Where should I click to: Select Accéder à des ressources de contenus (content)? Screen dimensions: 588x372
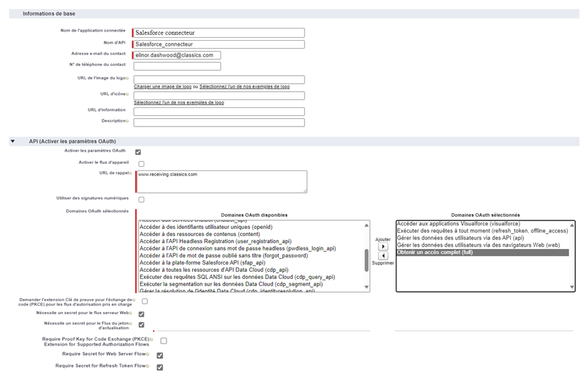coord(199,234)
